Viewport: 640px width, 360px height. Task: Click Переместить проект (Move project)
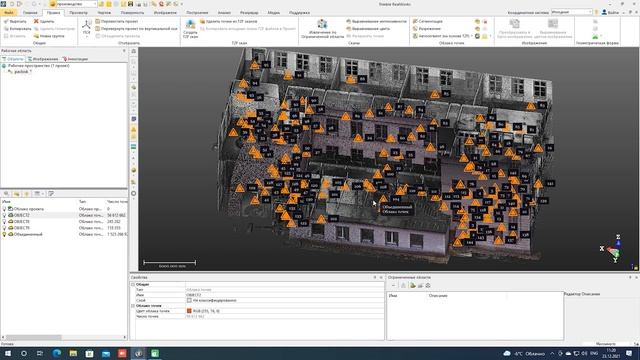[117, 21]
